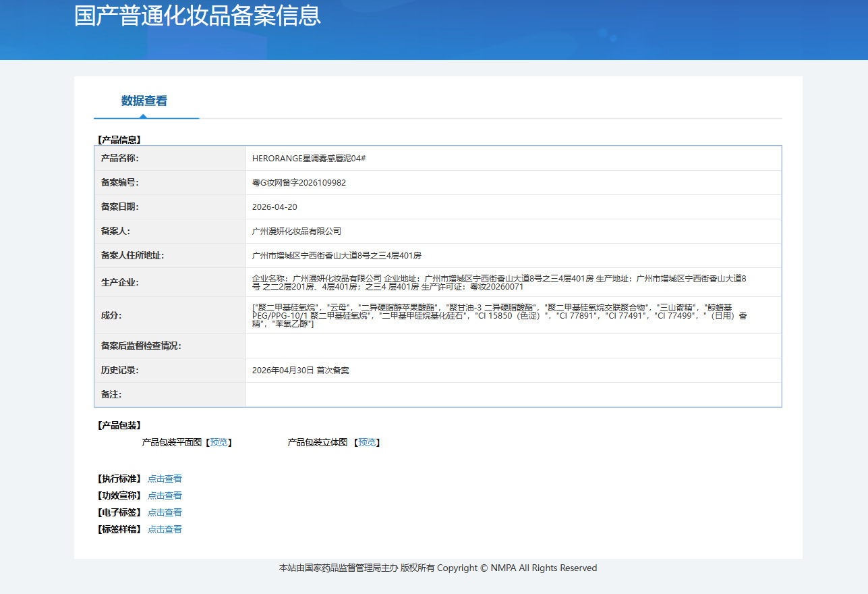
Task: Click the 备案日期 row label
Action: [119, 207]
